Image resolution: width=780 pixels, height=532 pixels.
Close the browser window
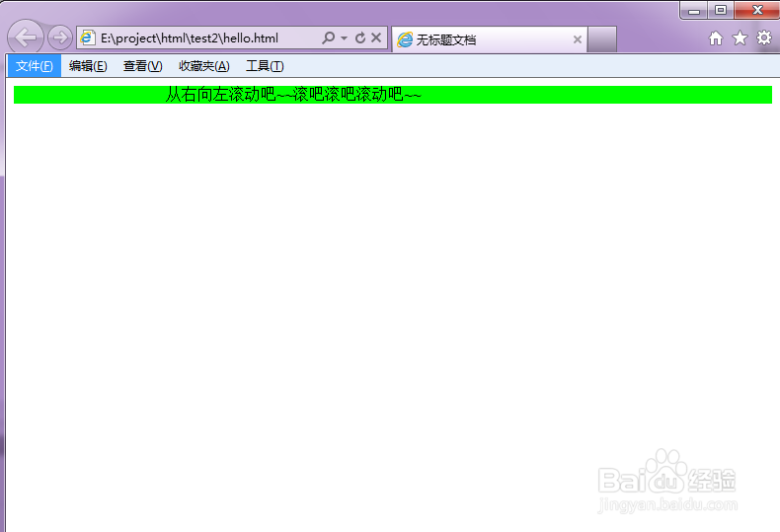[757, 10]
